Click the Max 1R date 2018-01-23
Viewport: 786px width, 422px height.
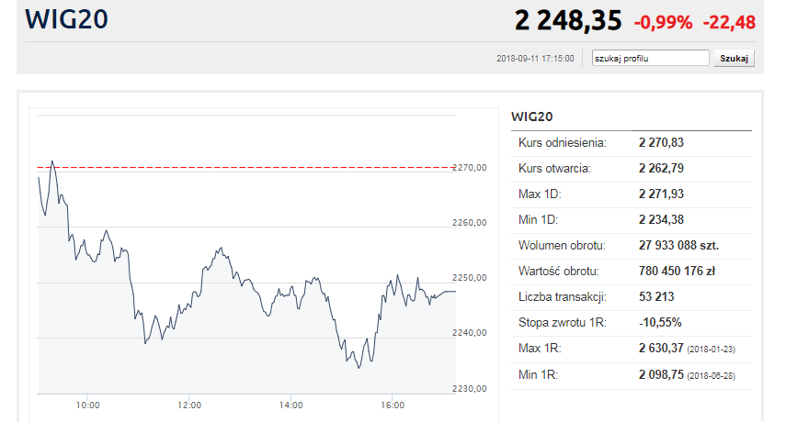(711, 349)
